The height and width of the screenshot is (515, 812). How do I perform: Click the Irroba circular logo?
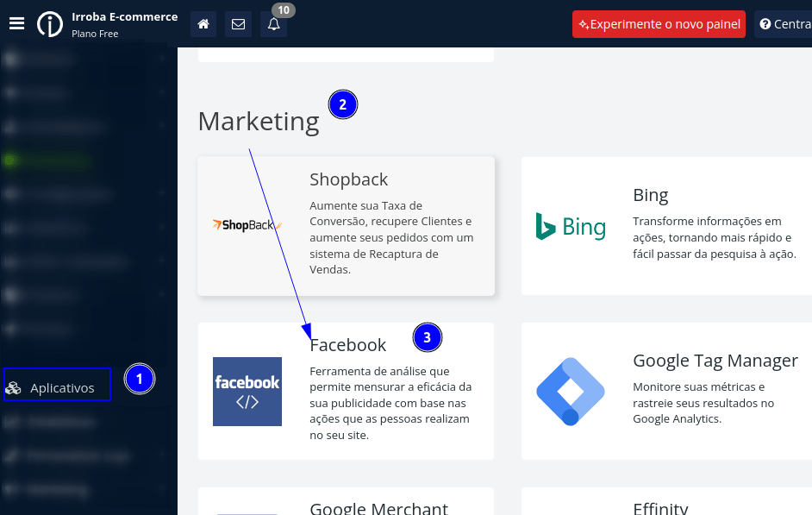point(50,24)
